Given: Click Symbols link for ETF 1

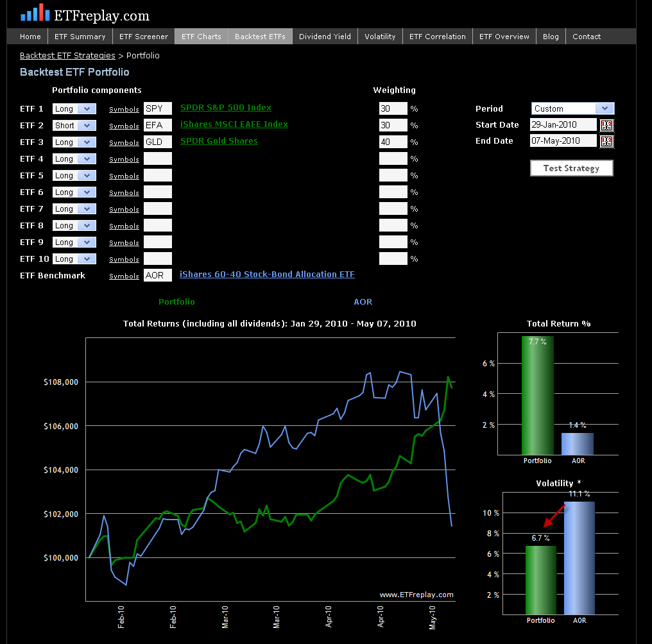Looking at the screenshot, I should [124, 109].
